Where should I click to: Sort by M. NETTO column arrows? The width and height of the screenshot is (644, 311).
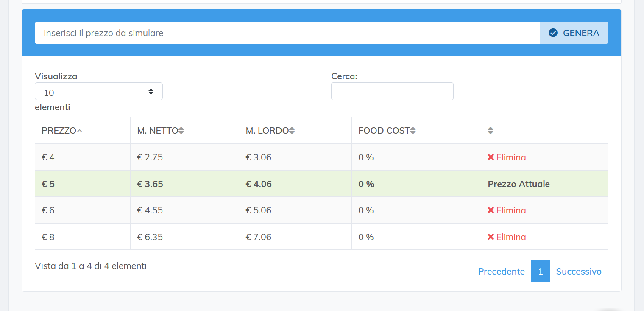181,131
